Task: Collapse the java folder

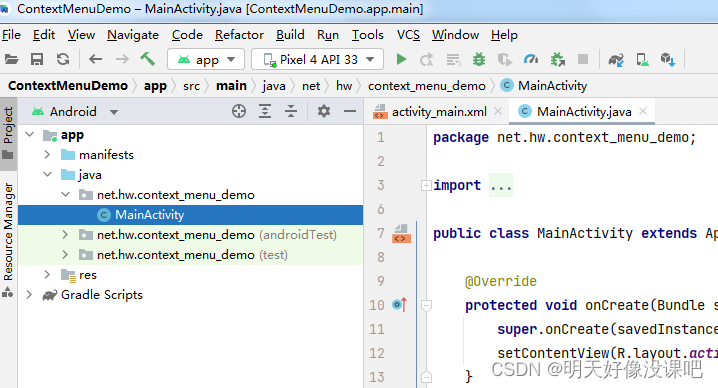Action: click(47, 175)
